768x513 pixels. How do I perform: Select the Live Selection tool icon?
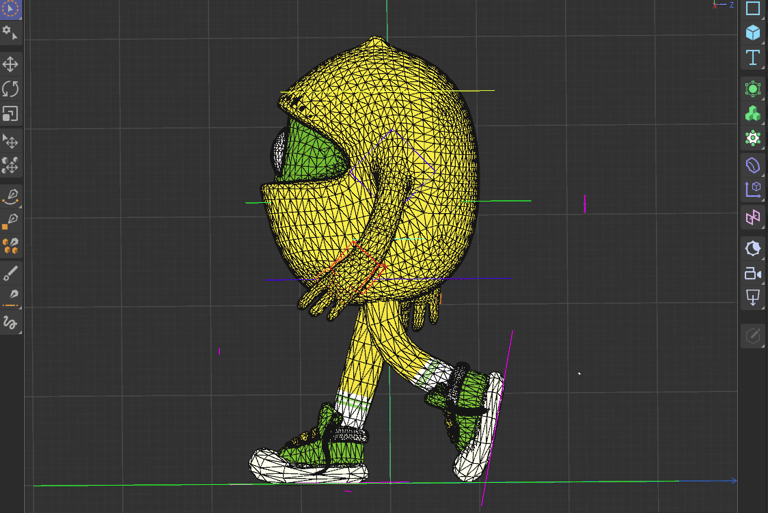point(10,7)
